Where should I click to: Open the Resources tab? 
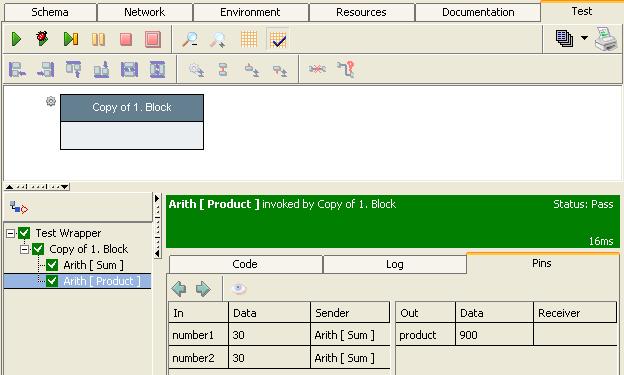tap(361, 12)
